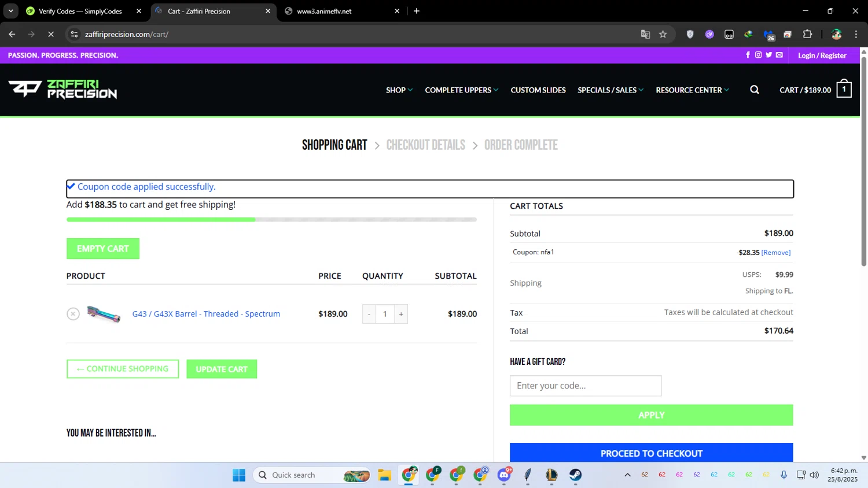Open CUSTOM SLIDES page
The height and width of the screenshot is (488, 868).
tap(538, 90)
